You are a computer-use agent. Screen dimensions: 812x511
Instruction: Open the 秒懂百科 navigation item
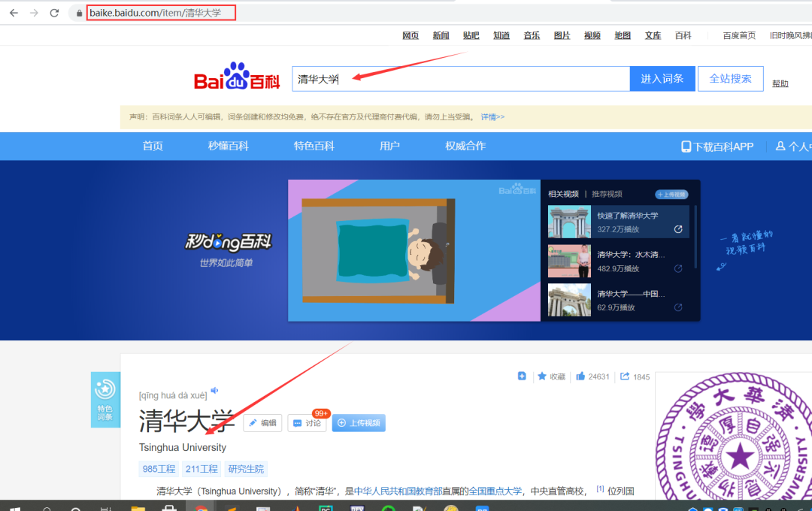coord(229,146)
